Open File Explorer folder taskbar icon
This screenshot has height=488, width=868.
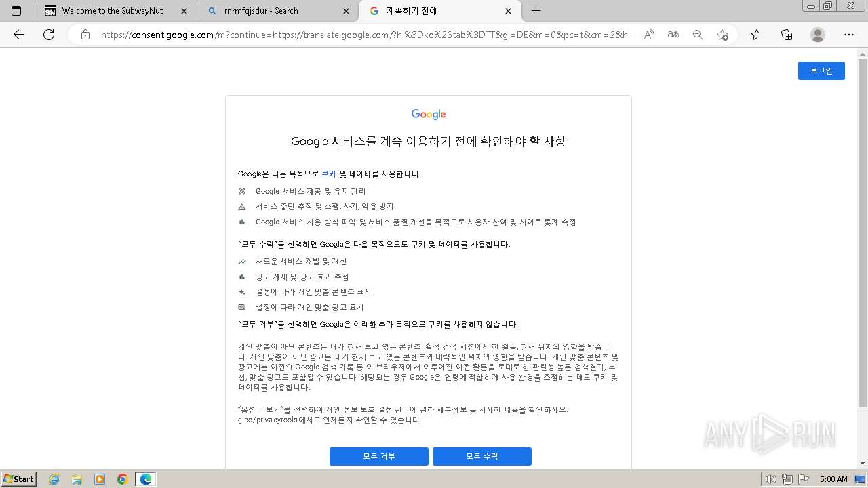coord(77,479)
